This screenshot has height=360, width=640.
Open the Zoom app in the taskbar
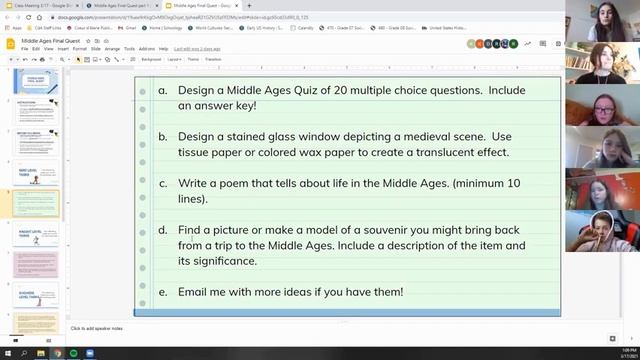(x=90, y=353)
